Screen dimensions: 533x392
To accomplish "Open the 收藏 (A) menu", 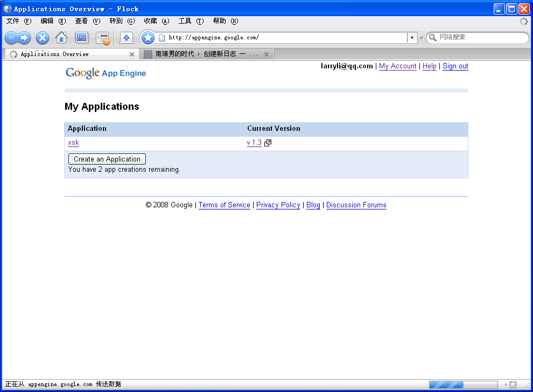I will (157, 21).
